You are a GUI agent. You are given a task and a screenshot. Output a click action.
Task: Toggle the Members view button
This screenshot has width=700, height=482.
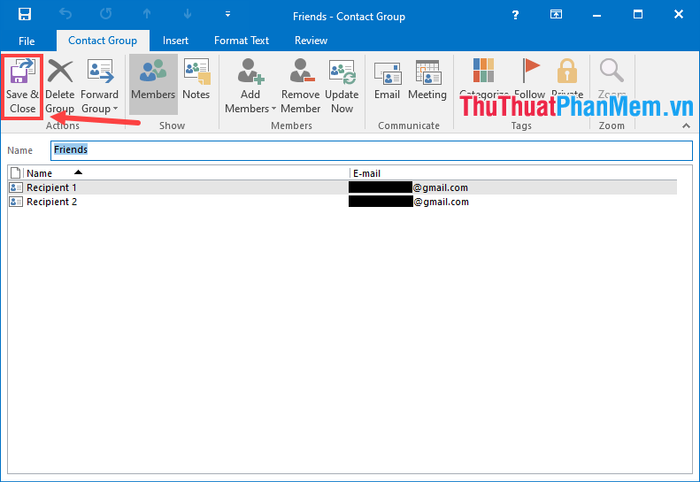(x=153, y=80)
